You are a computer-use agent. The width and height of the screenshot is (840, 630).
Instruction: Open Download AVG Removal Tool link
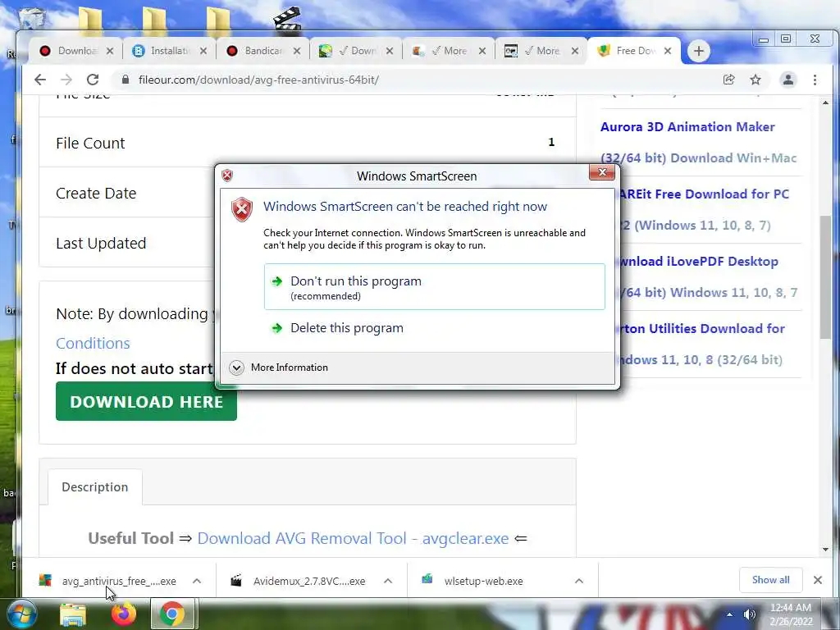353,538
